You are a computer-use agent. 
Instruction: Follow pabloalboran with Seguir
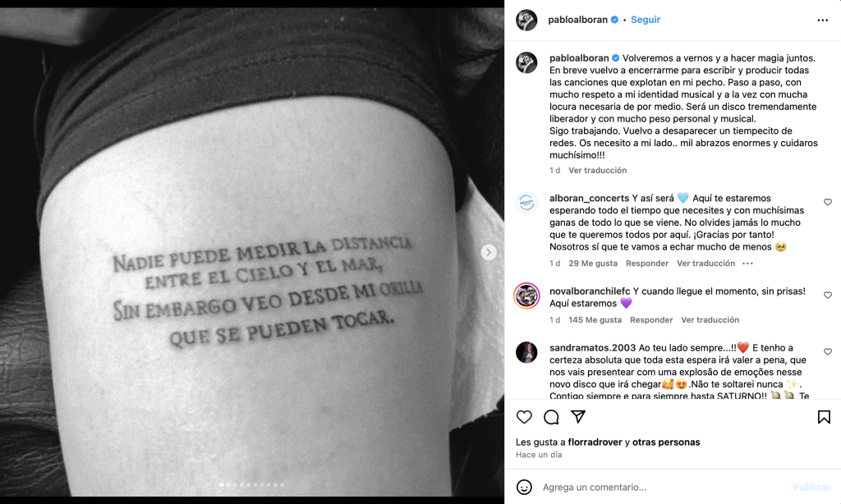point(646,20)
